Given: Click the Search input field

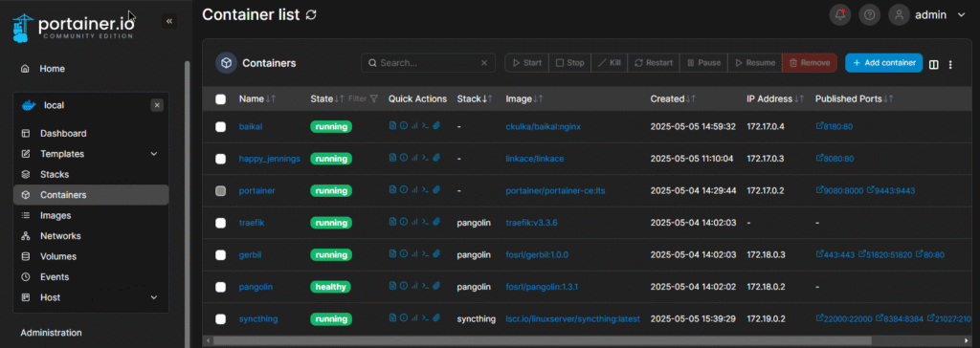Looking at the screenshot, I should coord(428,63).
